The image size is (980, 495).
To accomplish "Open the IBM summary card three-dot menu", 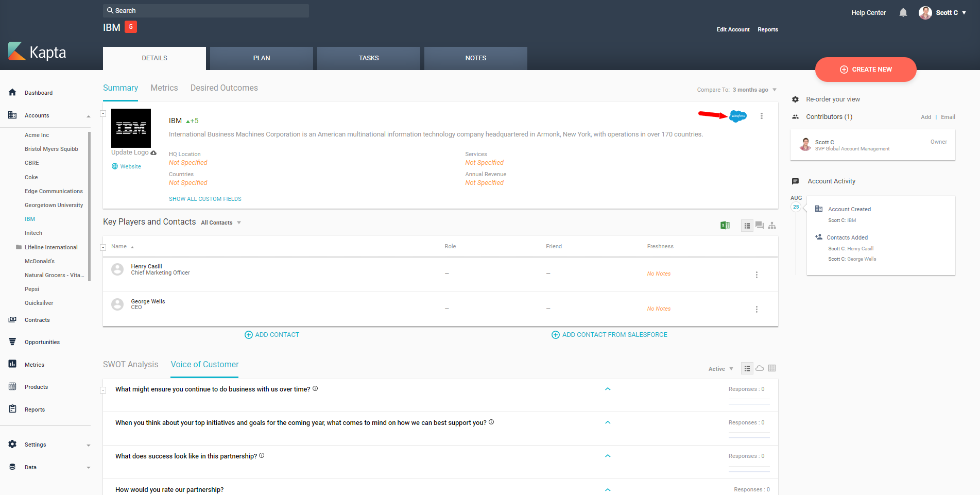I will [x=761, y=116].
